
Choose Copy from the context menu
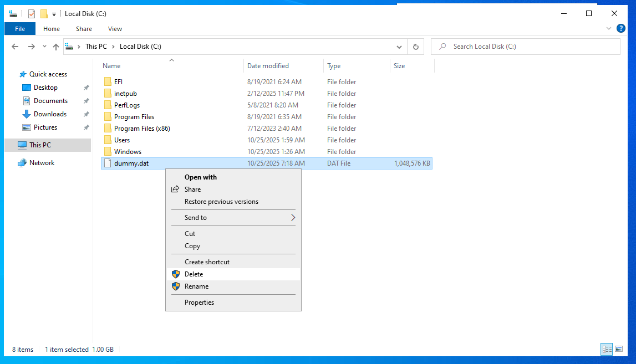coord(233,246)
